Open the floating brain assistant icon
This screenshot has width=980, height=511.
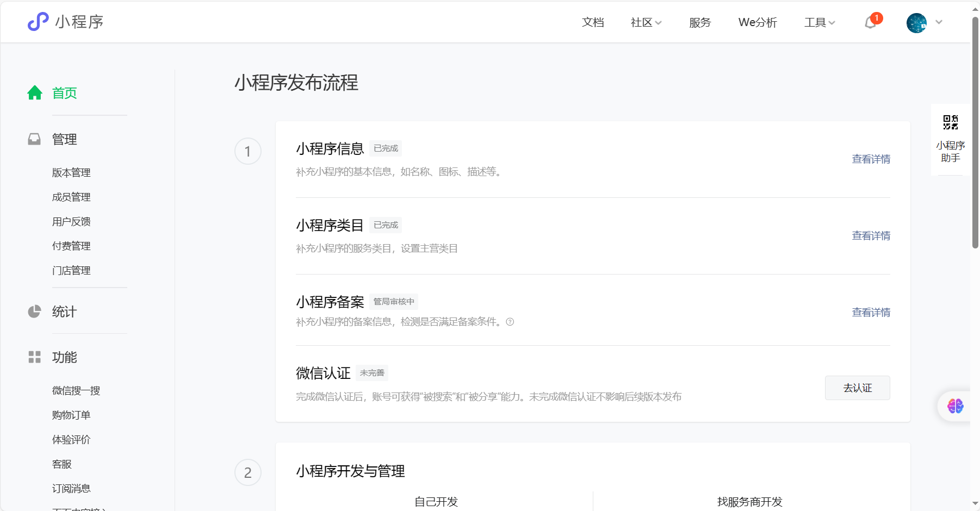coord(956,406)
